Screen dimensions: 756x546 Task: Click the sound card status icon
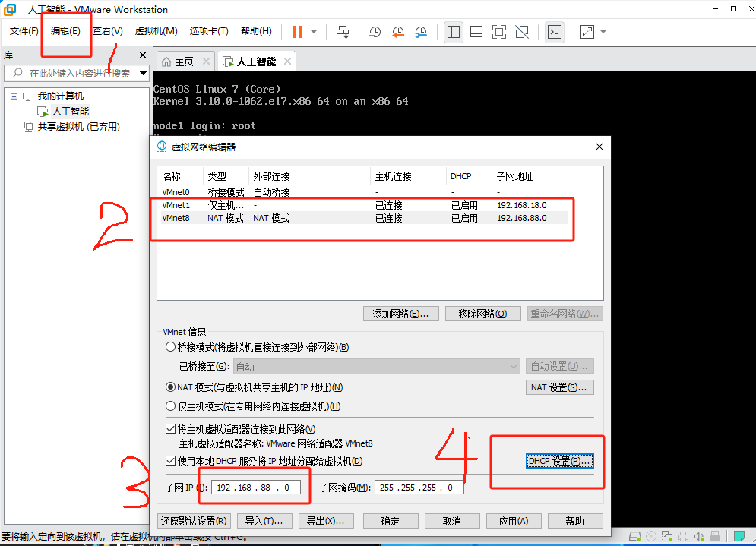click(699, 536)
